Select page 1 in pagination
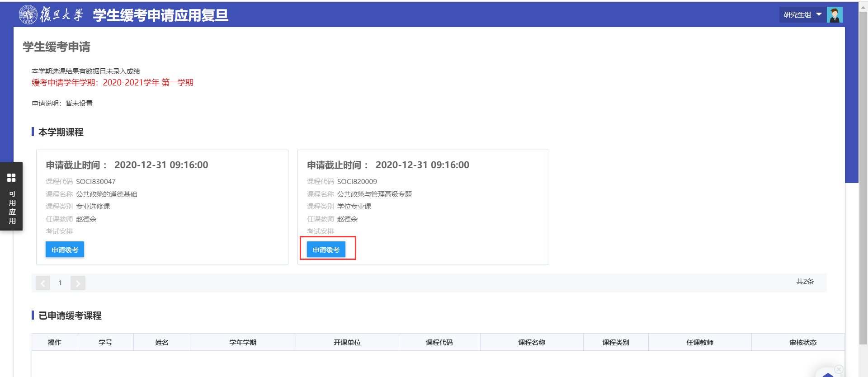Screen dimensions: 868x377 coord(60,283)
